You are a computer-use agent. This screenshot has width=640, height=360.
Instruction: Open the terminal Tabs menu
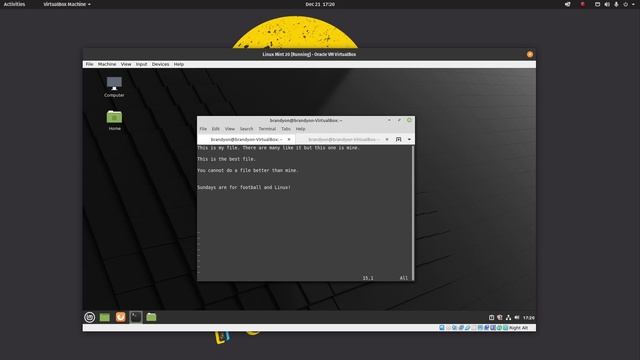tap(286, 129)
